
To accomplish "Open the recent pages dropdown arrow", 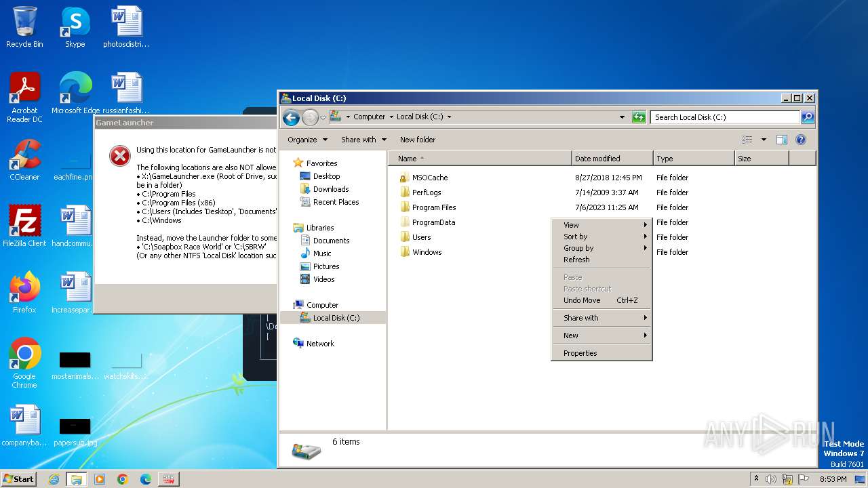I will pos(323,117).
